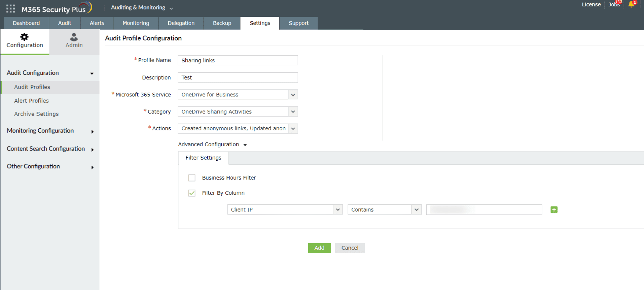Open the Auditing & Monitoring module dropdown
This screenshot has height=290, width=644.
pos(142,8)
